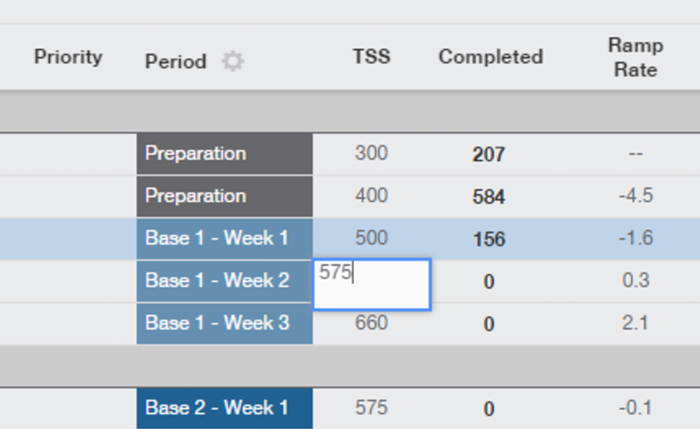This screenshot has height=429, width=700.
Task: Click the Priority column header
Action: 68,57
